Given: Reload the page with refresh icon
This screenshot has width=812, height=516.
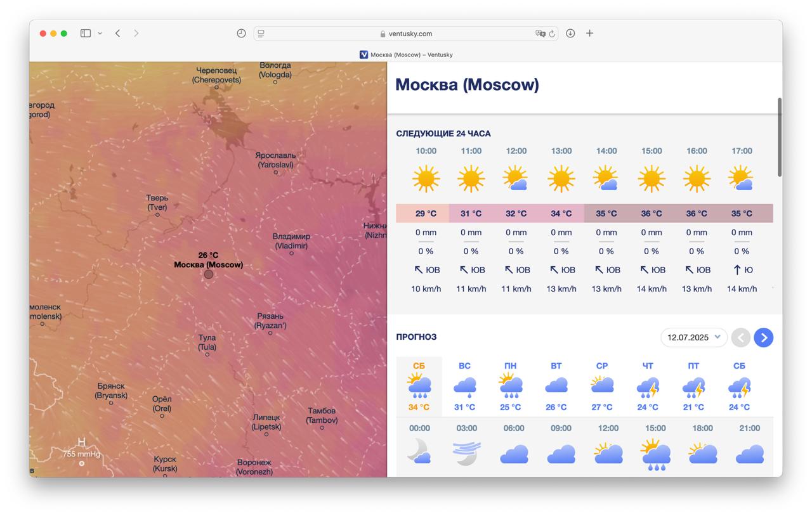Looking at the screenshot, I should (x=552, y=34).
